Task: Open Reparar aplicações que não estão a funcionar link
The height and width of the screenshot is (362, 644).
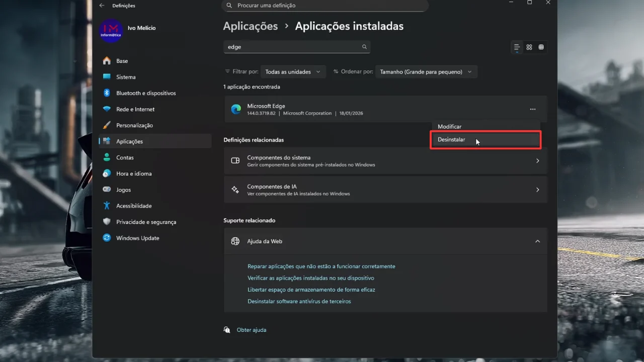Action: (321, 266)
